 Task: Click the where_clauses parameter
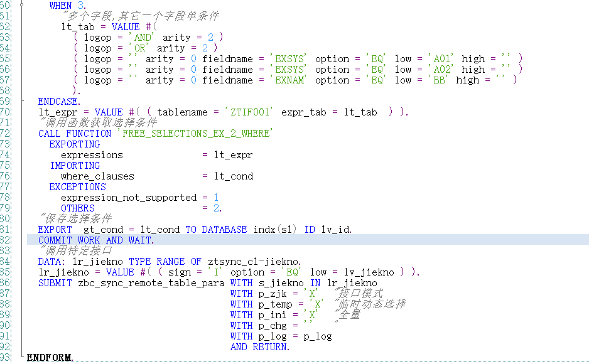pos(97,176)
